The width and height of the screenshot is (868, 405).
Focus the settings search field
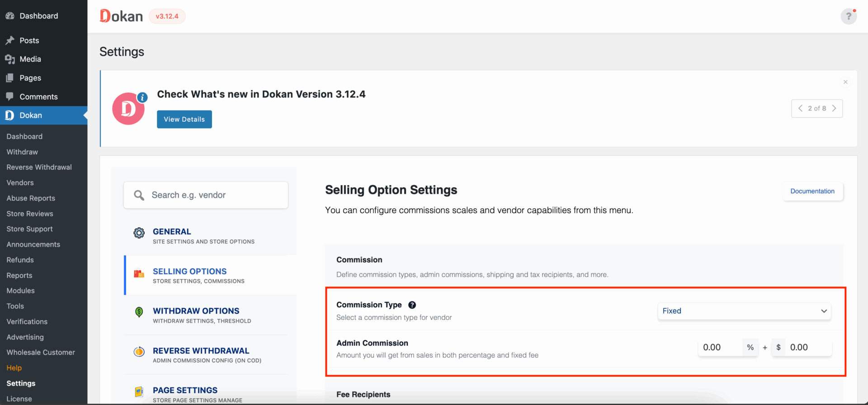[x=206, y=195]
